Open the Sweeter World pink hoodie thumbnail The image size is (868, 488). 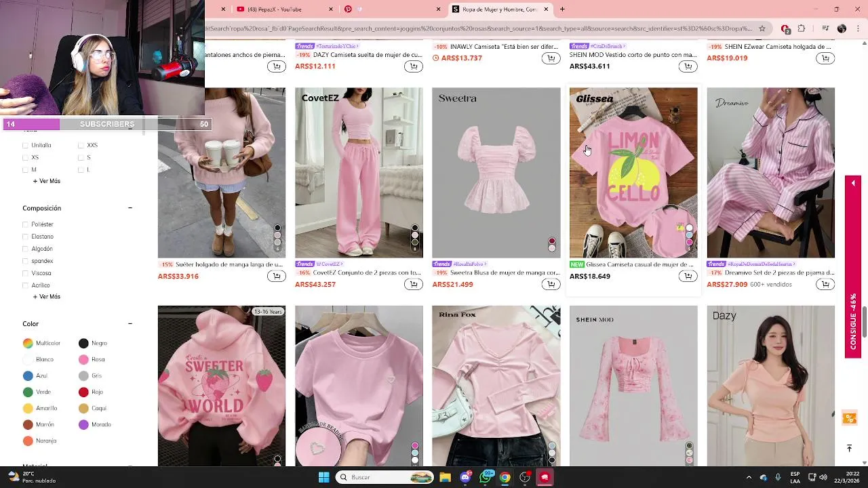tap(222, 386)
